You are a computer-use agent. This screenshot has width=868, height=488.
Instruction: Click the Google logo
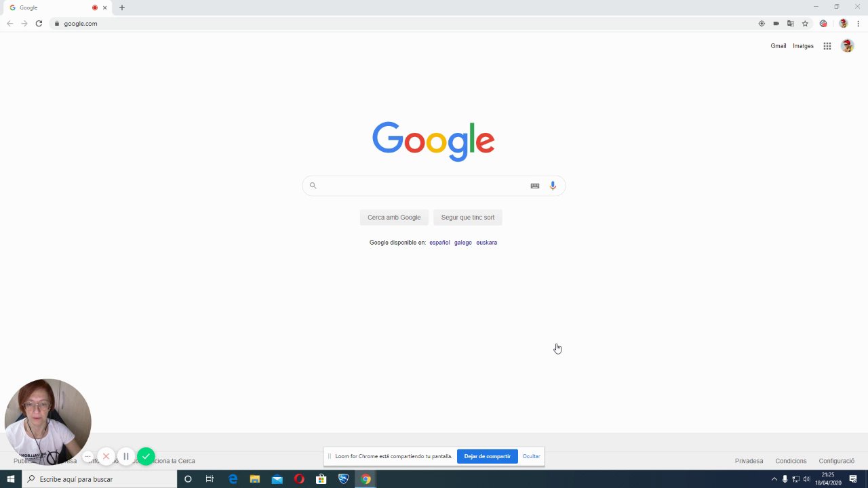[433, 141]
